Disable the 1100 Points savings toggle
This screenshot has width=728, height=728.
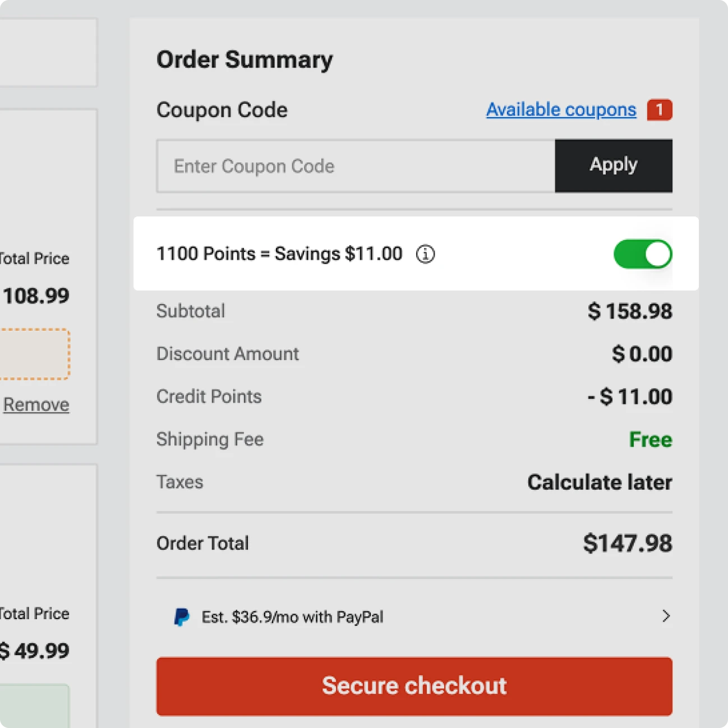(643, 254)
